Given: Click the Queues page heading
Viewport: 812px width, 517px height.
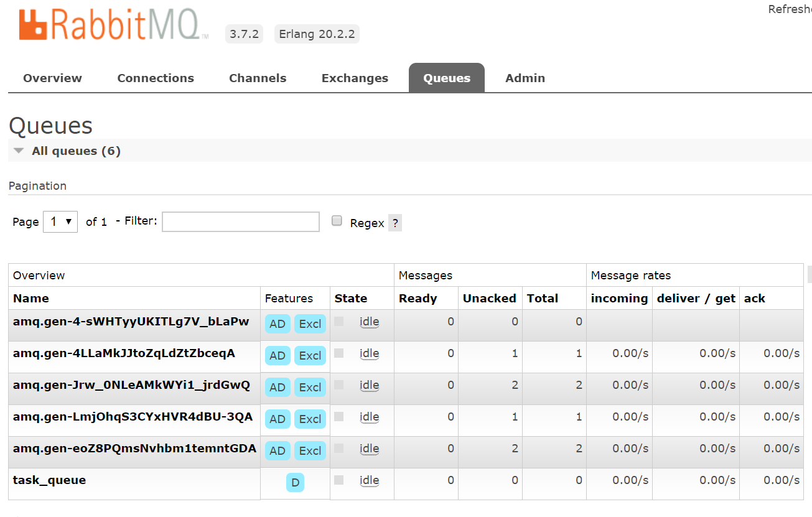Looking at the screenshot, I should [x=50, y=126].
